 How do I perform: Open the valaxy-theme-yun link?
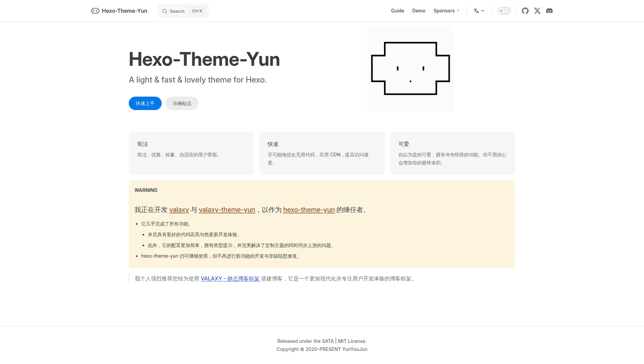tap(227, 210)
